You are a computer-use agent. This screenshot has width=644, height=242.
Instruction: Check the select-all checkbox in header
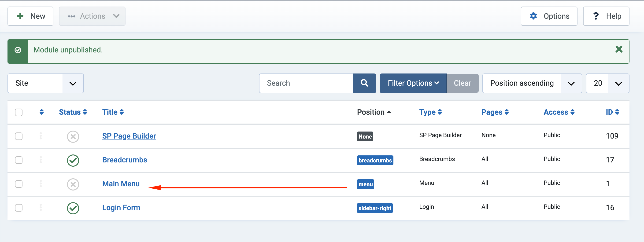(19, 112)
